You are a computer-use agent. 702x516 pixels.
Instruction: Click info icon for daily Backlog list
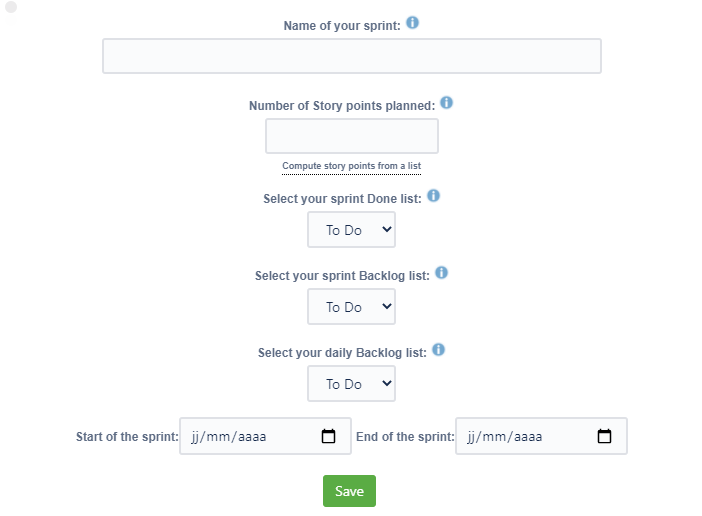(438, 350)
